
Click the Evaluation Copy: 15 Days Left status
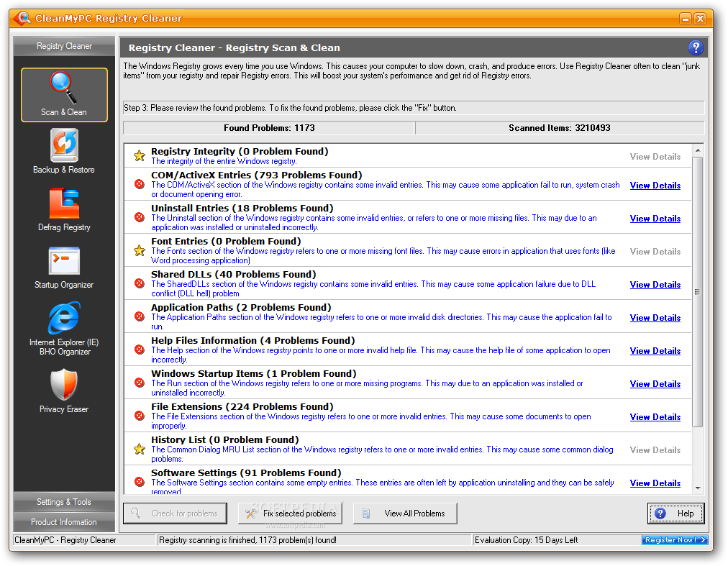coord(526,540)
